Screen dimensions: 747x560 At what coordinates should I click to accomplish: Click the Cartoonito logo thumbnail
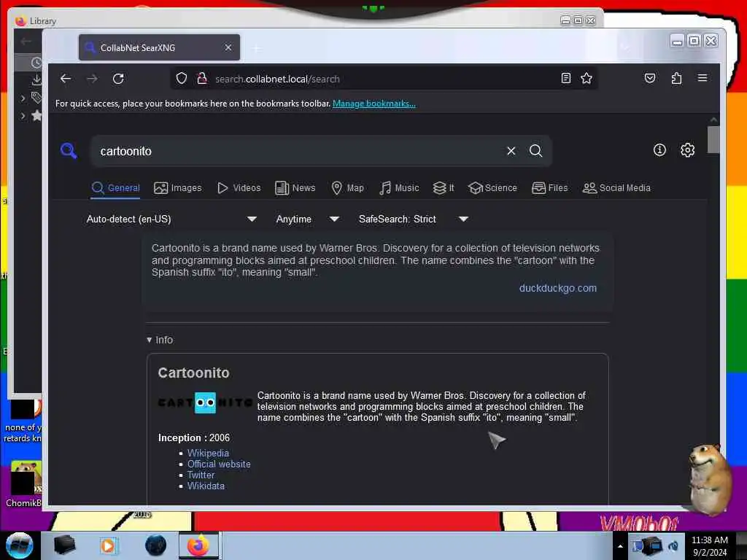coord(205,402)
